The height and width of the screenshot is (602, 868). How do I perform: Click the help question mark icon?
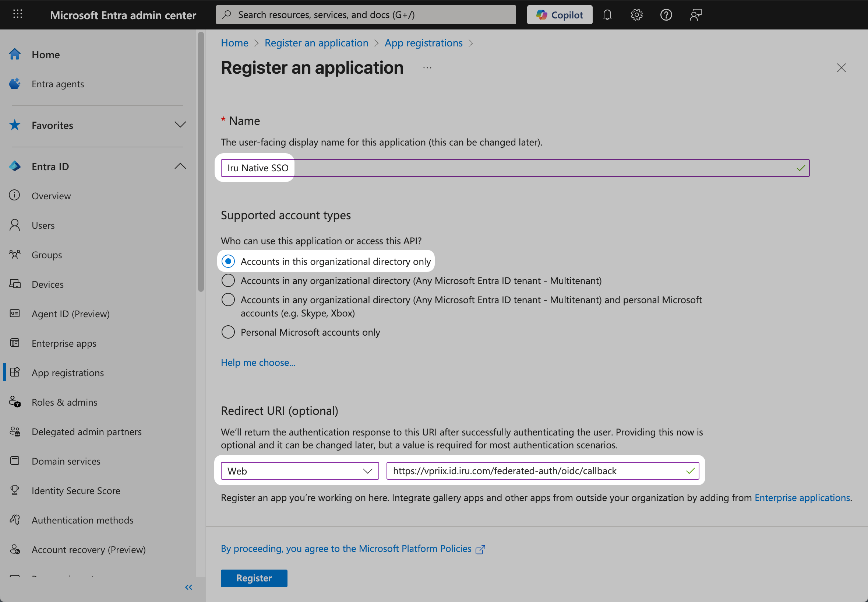point(666,15)
